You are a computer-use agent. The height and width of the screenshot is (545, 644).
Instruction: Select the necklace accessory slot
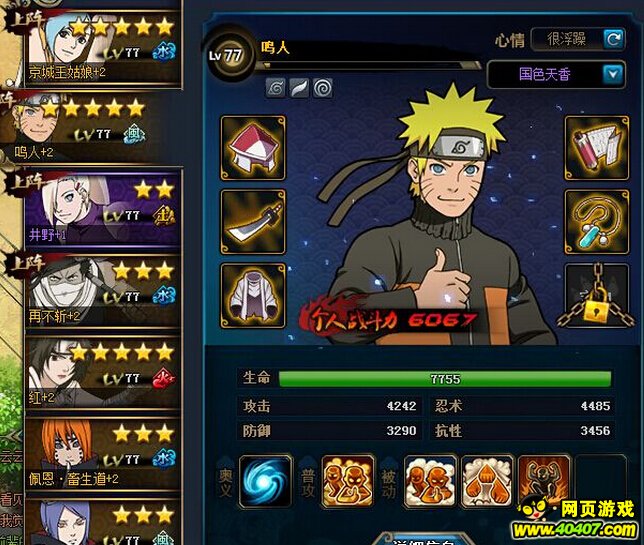tap(596, 222)
